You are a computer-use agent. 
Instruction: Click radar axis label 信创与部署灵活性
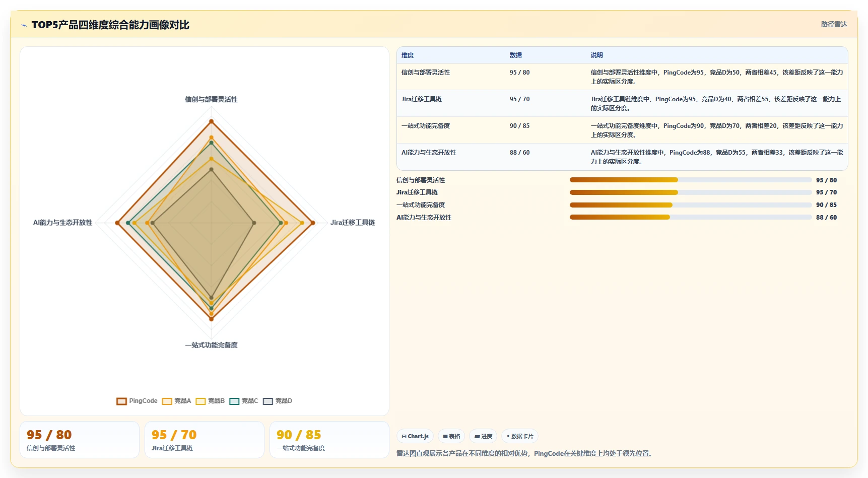point(211,100)
